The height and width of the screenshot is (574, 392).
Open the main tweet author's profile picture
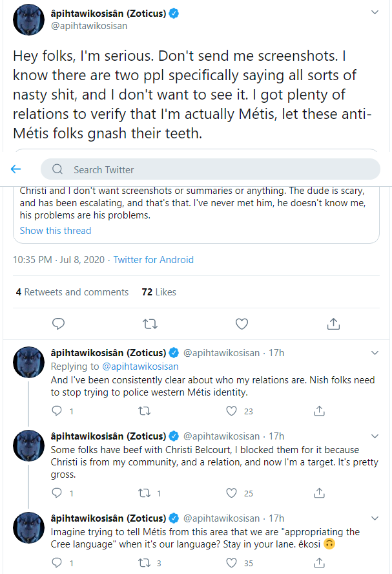tap(28, 19)
